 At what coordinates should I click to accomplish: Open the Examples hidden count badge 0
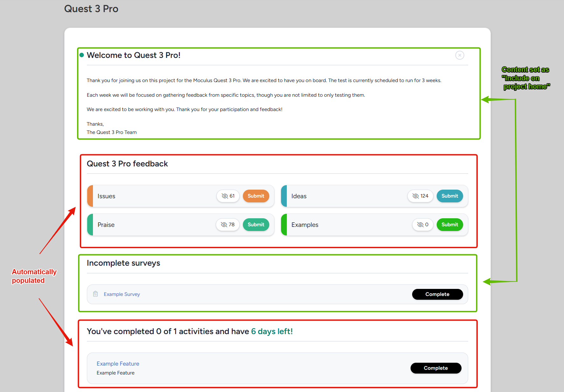pyautogui.click(x=423, y=225)
